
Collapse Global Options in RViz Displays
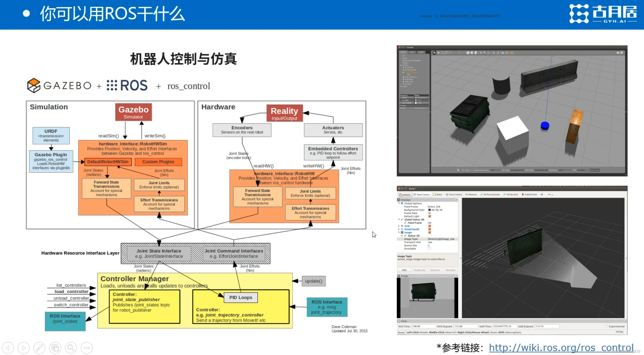(x=399, y=203)
